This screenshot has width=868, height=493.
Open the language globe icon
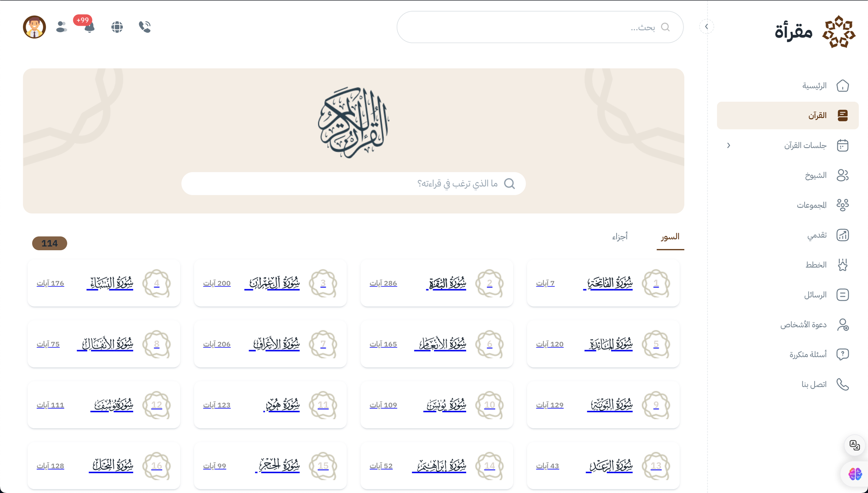(117, 27)
